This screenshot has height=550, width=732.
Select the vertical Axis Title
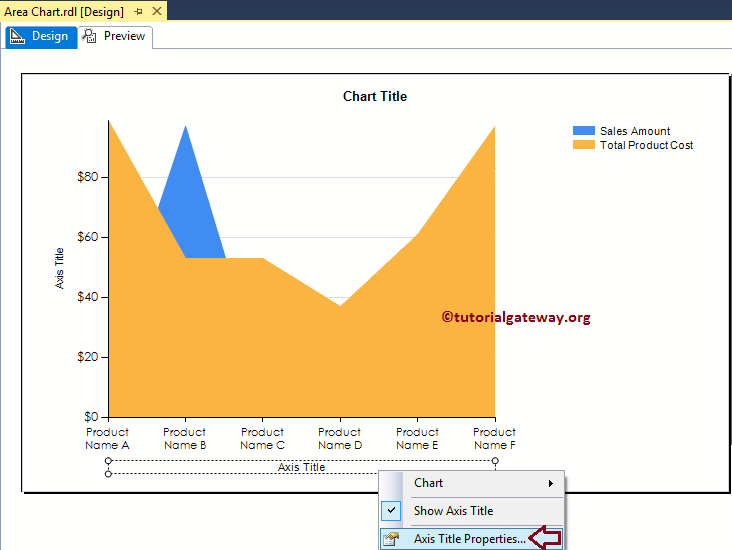click(59, 268)
